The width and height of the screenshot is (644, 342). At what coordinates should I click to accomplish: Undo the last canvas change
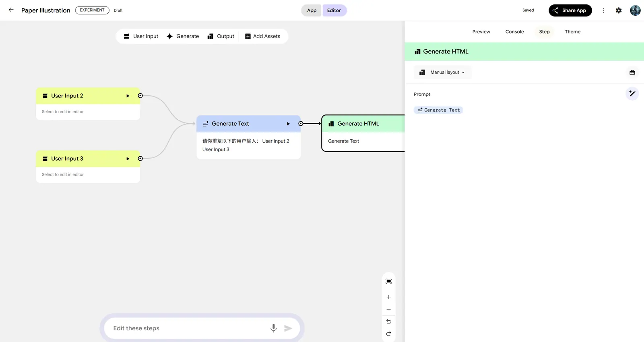(388, 321)
